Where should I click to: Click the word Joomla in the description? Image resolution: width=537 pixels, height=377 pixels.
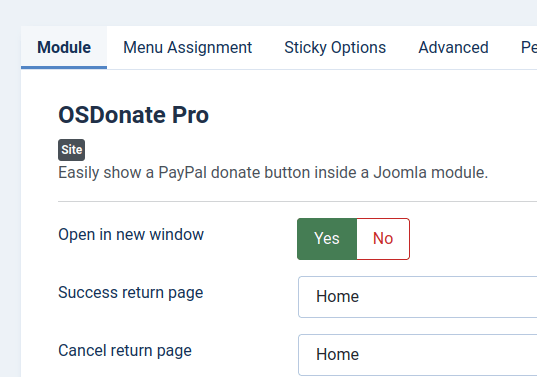(400, 173)
